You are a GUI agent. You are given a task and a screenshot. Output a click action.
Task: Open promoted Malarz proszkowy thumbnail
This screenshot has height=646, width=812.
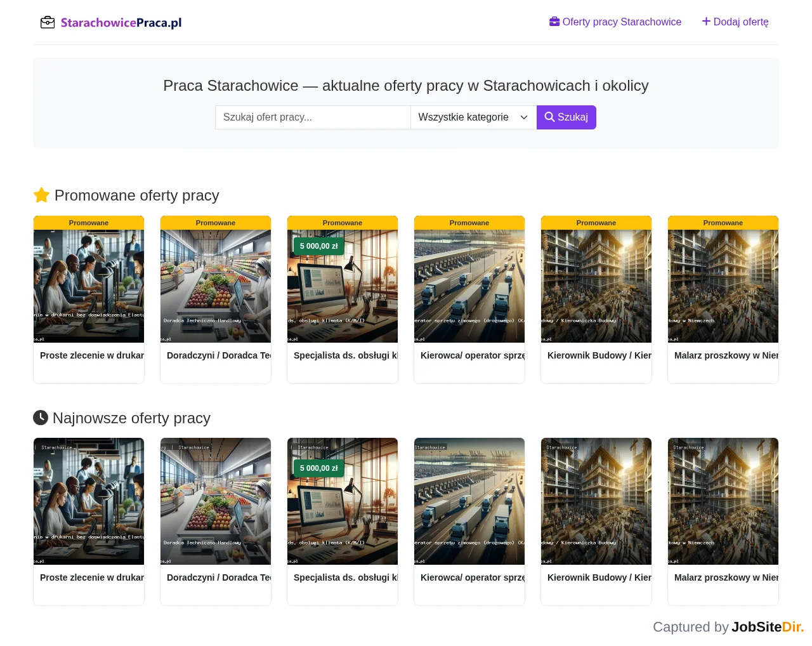[723, 286]
